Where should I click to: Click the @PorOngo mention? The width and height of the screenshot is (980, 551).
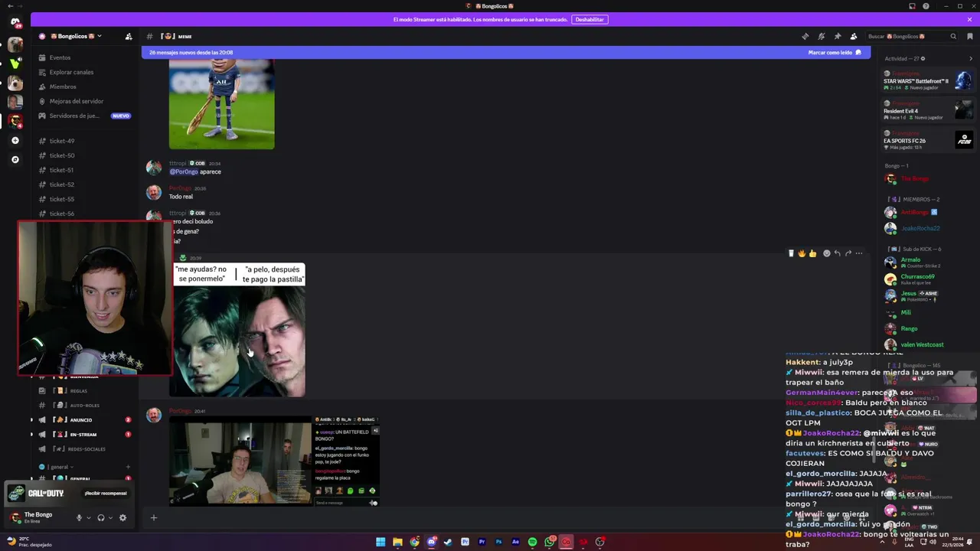pos(184,172)
